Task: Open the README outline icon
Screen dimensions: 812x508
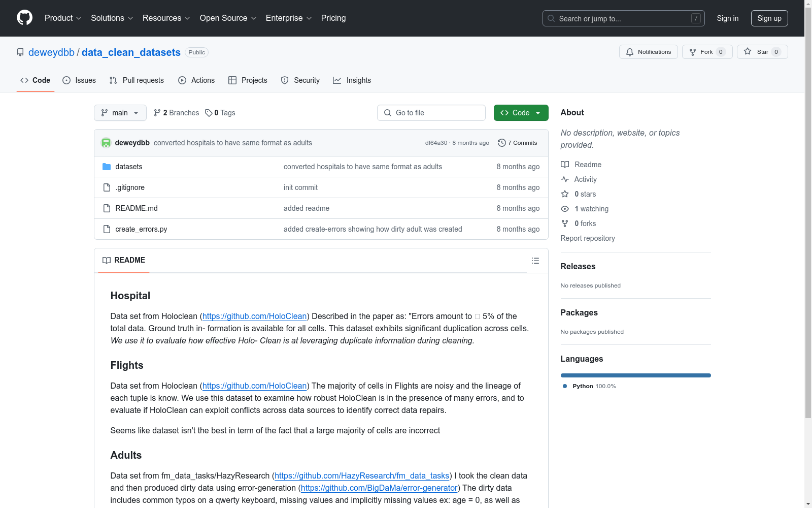Action: pyautogui.click(x=535, y=261)
